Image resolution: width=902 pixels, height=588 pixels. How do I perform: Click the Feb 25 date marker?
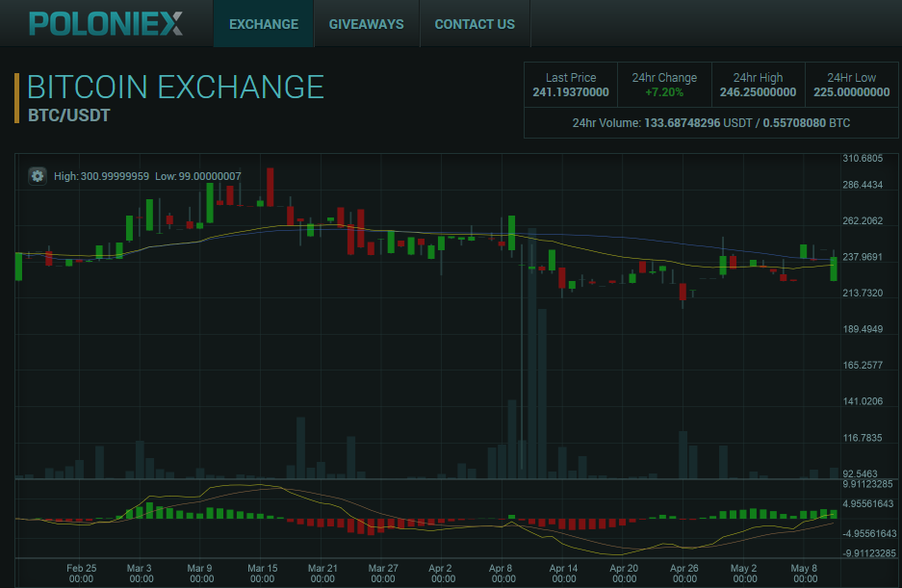pos(81,573)
